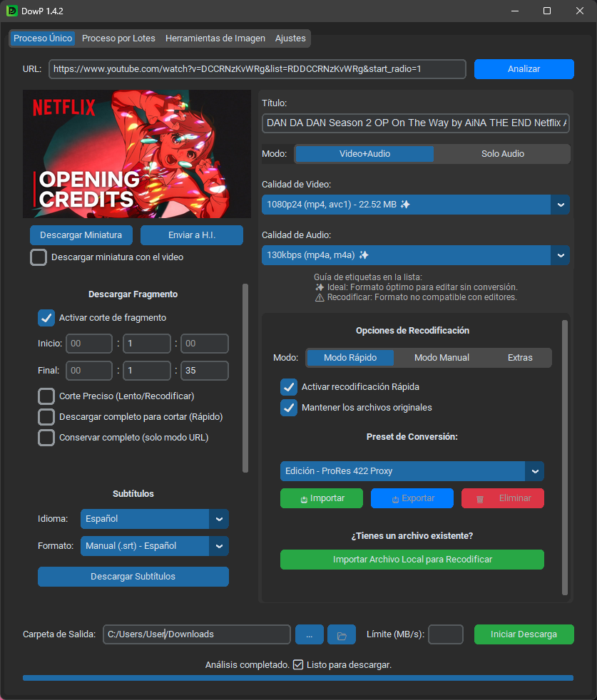Click the 'Opciones de Recodificación' heading
597x700 pixels.
tap(412, 331)
